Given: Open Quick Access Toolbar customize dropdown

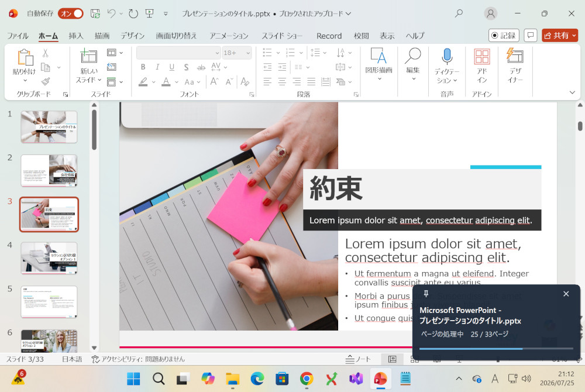Looking at the screenshot, I should point(166,14).
